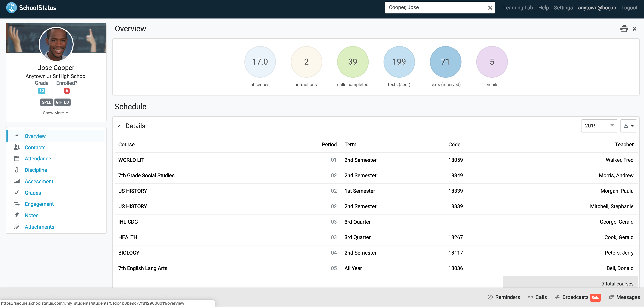The height and width of the screenshot is (307, 644).
Task: Select the 7th Grade Social Studies row
Action: click(376, 175)
